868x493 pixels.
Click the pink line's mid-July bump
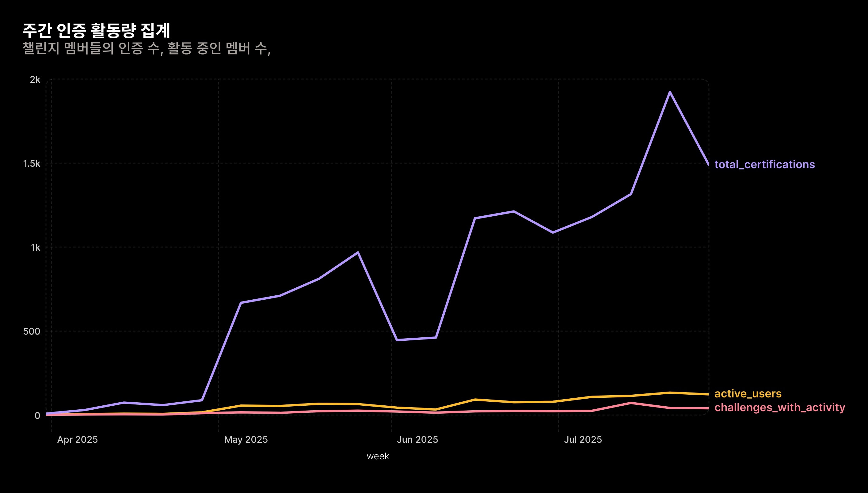[630, 403]
